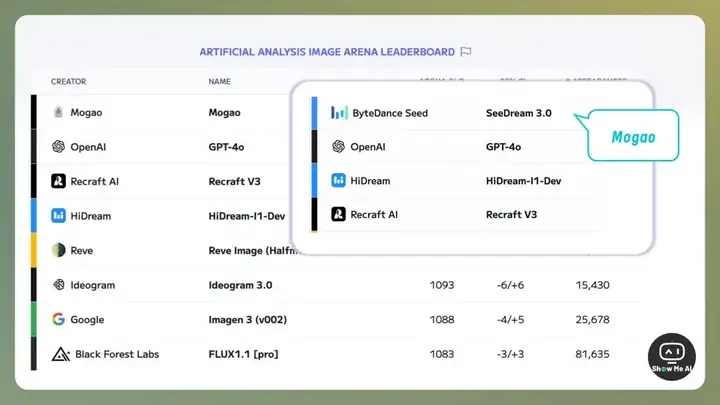Click Ideogram ELO score 1093
Screen dimensions: 720x405
(x=442, y=285)
